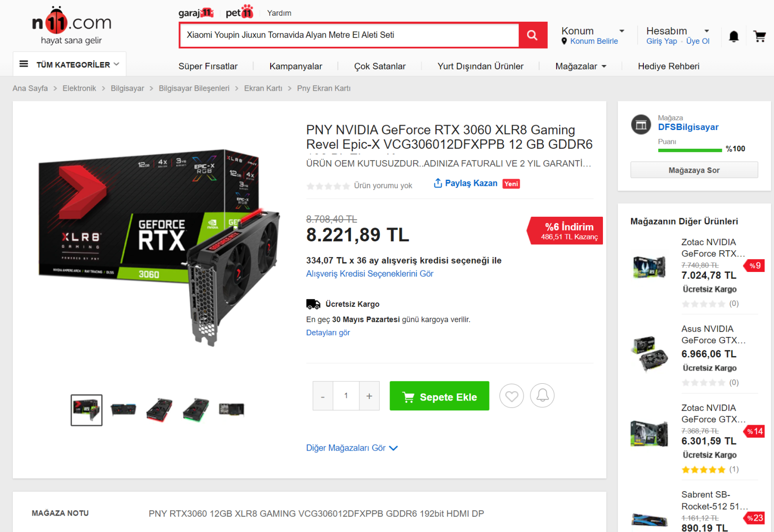Click Konum Belirle link
Screen dimensions: 774x532
(594, 41)
